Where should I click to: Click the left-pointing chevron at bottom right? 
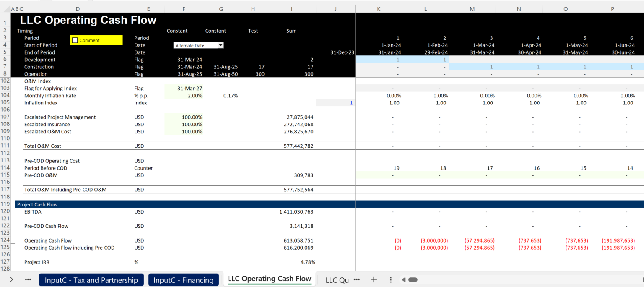403,279
